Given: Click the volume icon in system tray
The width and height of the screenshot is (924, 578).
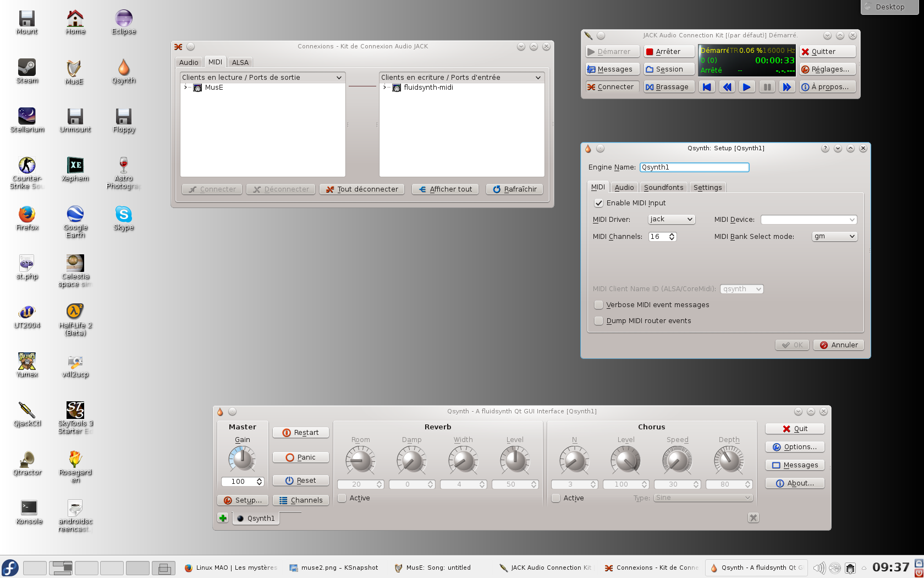Looking at the screenshot, I should click(819, 568).
